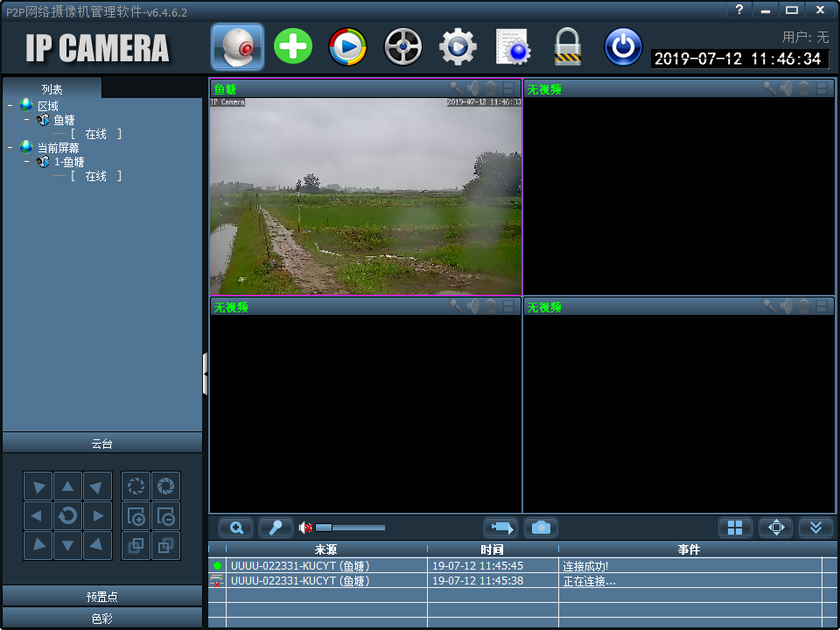Click the blue power exit icon
The width and height of the screenshot is (840, 630).
(623, 46)
